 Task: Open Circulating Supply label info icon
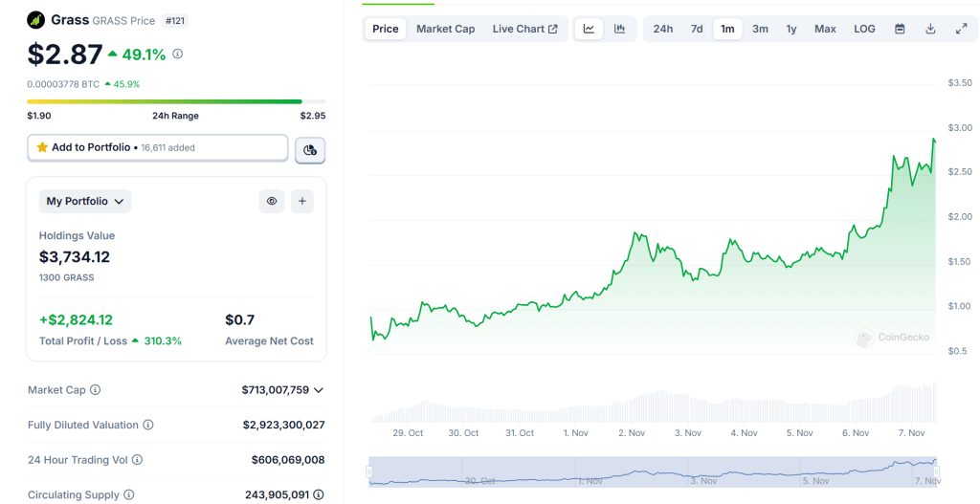129,494
